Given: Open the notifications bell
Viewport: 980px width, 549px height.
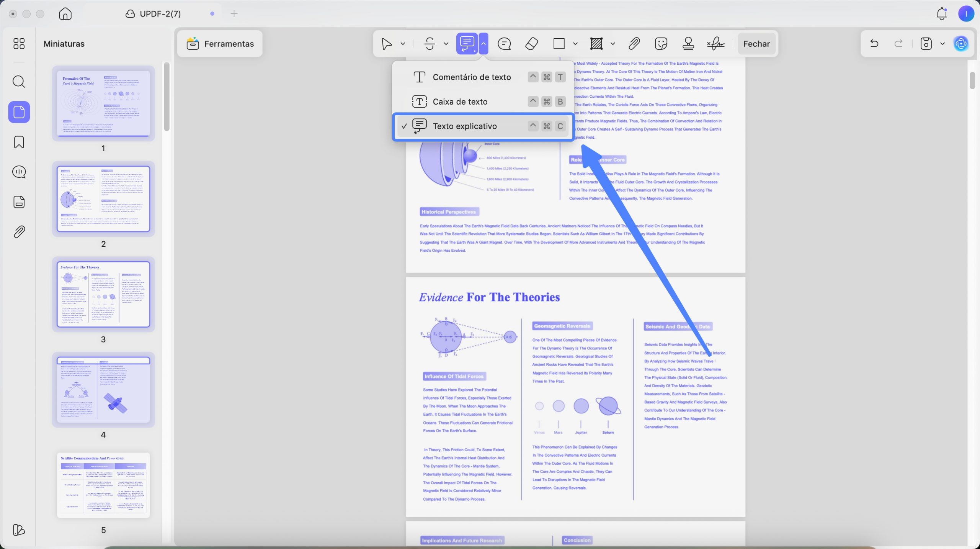Looking at the screenshot, I should tap(942, 14).
